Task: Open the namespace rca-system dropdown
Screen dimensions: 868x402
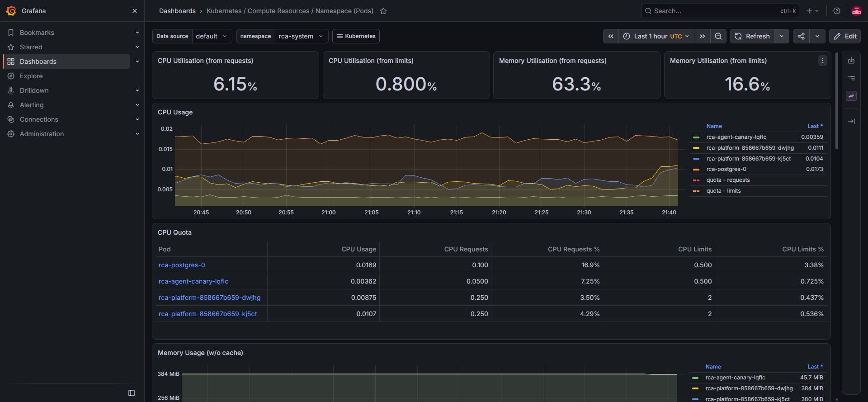Action: (302, 36)
